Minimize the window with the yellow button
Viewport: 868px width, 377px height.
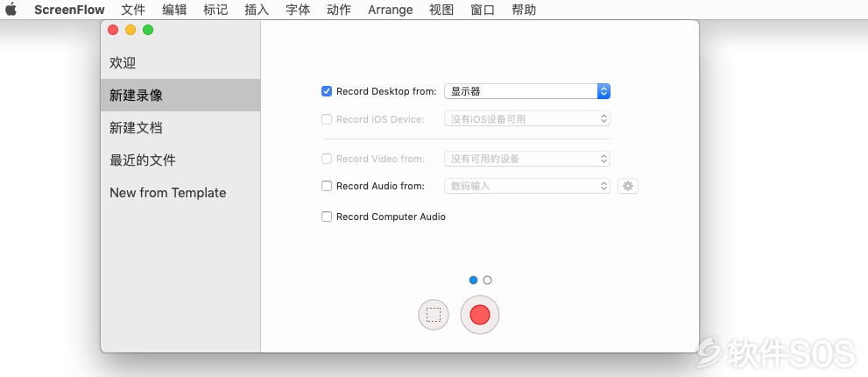pos(131,30)
